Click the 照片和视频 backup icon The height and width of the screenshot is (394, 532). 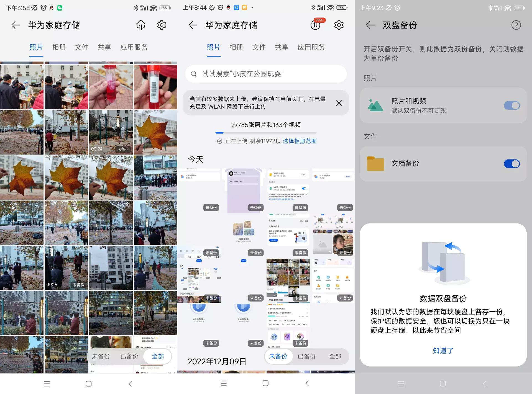click(375, 105)
